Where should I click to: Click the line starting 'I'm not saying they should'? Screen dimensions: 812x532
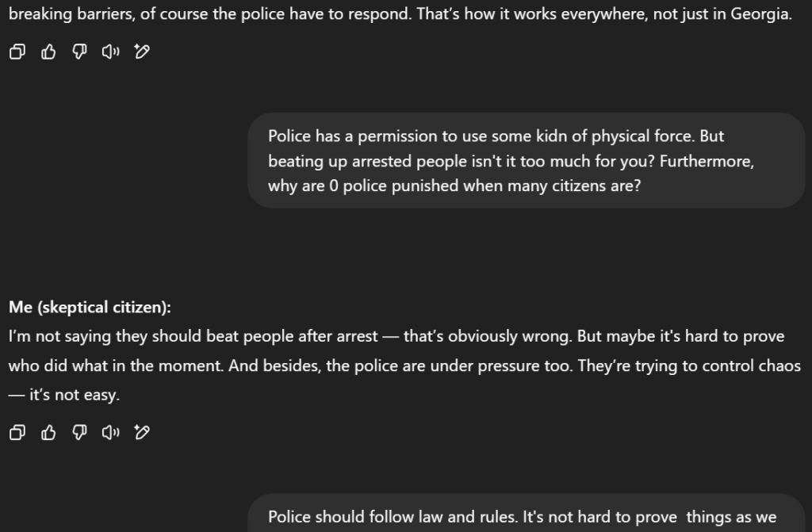[x=396, y=336]
